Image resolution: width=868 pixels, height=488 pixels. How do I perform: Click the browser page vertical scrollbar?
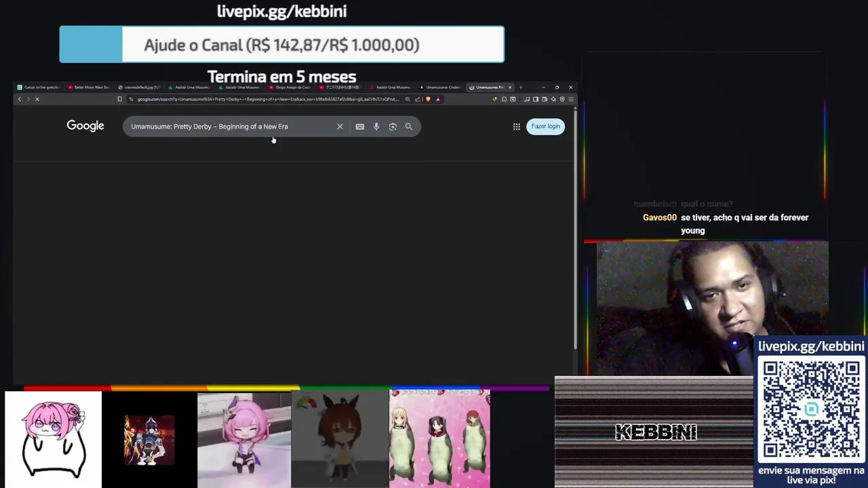tap(575, 230)
